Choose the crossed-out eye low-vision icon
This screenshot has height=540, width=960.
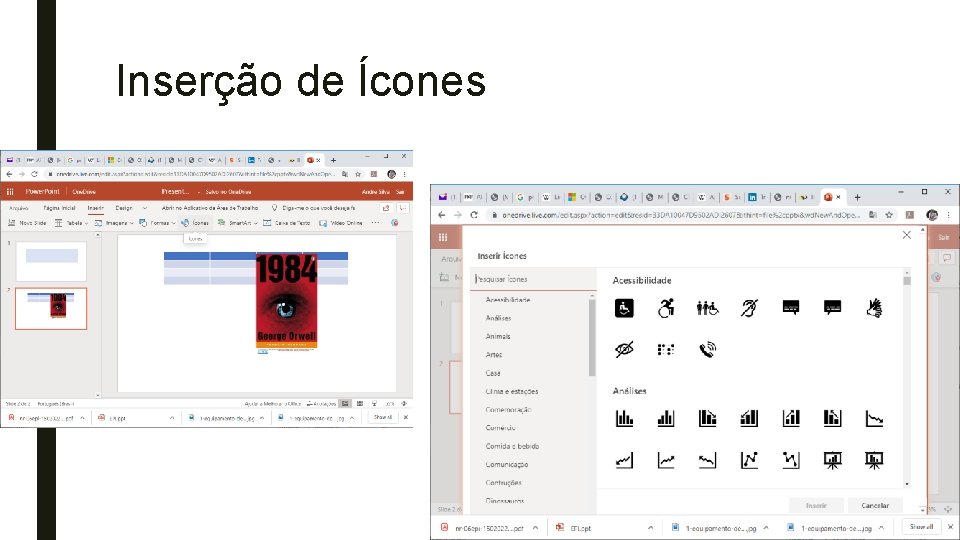point(624,350)
